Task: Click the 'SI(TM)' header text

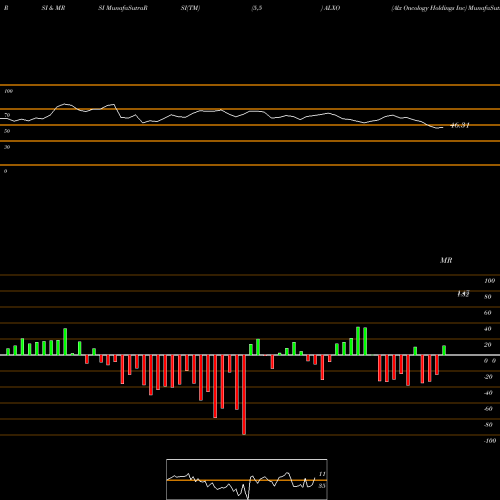Action: pyautogui.click(x=190, y=8)
